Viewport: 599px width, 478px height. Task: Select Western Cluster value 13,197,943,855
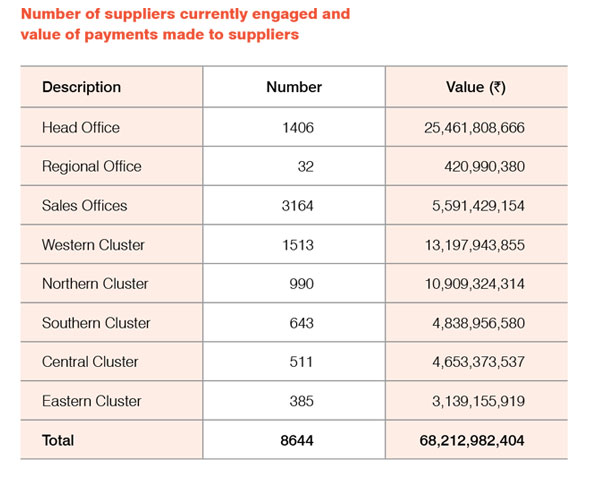click(475, 245)
